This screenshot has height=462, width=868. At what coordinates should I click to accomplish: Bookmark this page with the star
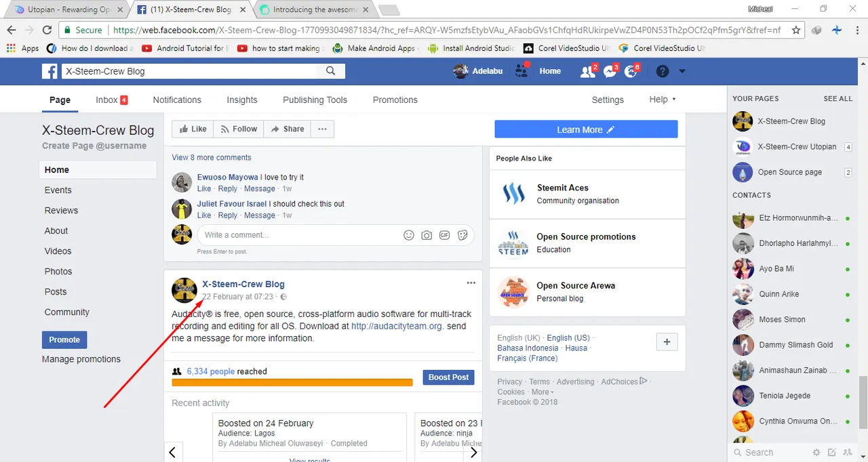pos(796,30)
